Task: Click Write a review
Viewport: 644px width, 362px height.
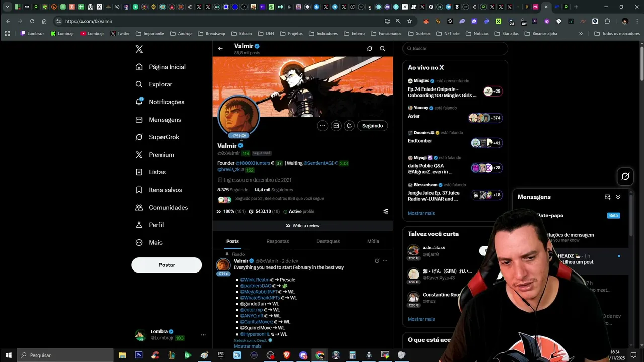Action: click(x=302, y=226)
